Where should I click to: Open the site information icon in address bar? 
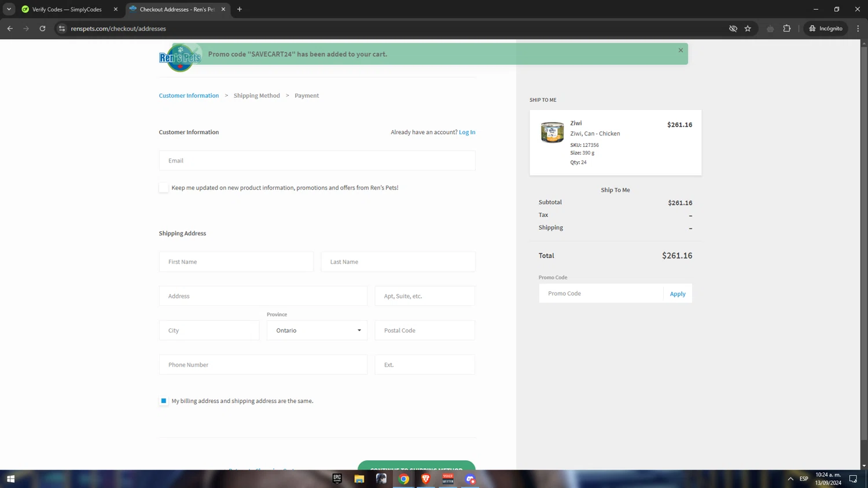[62, 28]
